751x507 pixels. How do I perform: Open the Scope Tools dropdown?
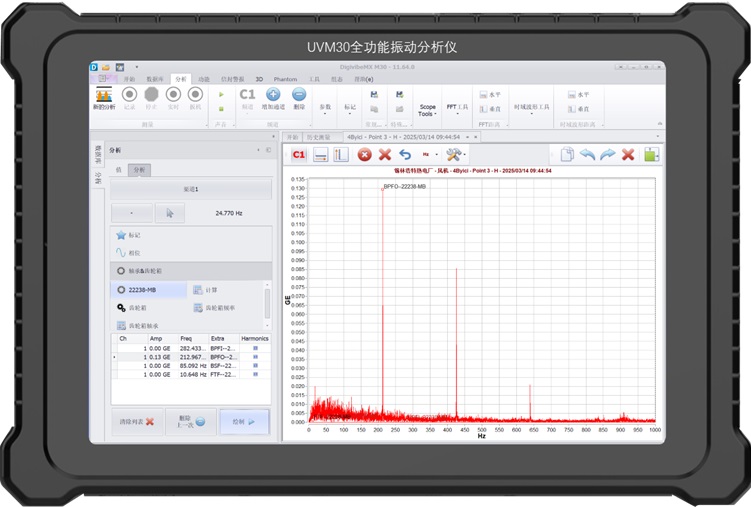click(427, 108)
